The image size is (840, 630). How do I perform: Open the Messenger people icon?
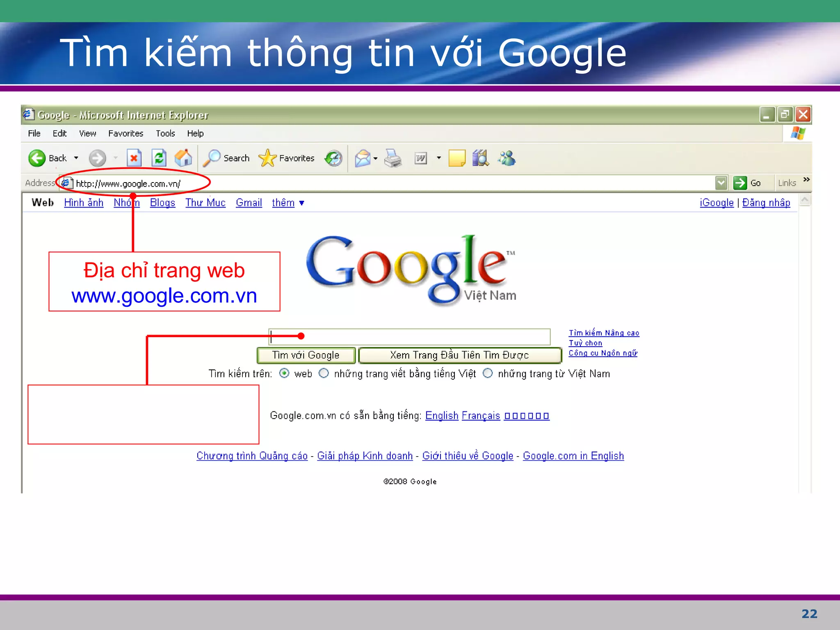(x=507, y=158)
